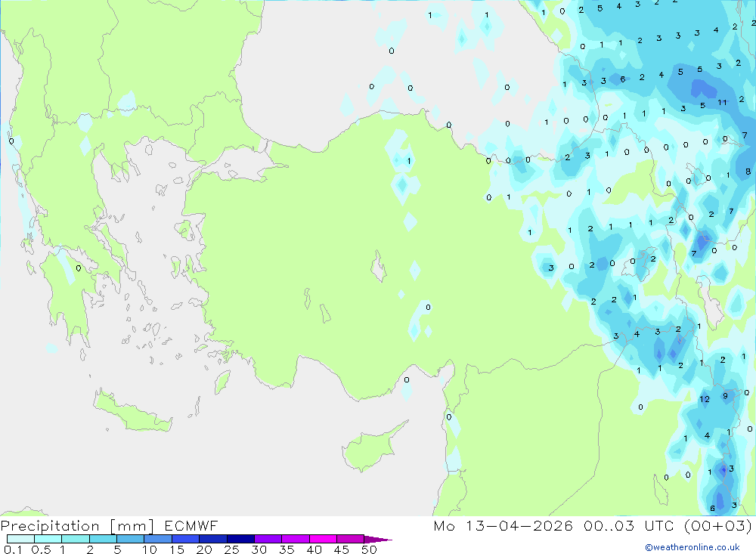Click the 0.5–1 mm legend color box

[48, 539]
